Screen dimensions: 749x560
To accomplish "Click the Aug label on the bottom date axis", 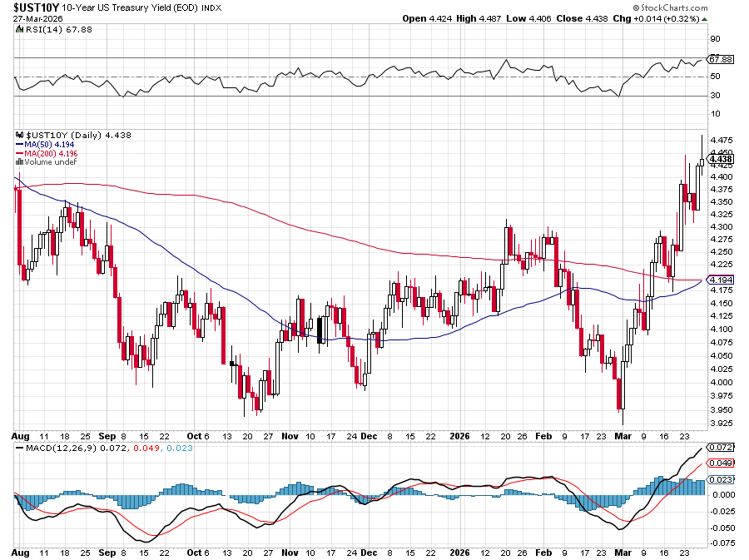I will coord(22,553).
